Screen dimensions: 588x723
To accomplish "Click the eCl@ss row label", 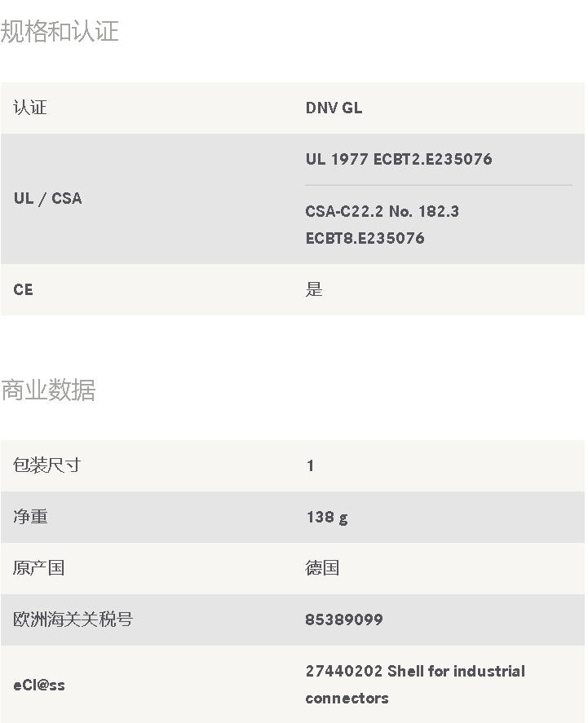I will [39, 686].
